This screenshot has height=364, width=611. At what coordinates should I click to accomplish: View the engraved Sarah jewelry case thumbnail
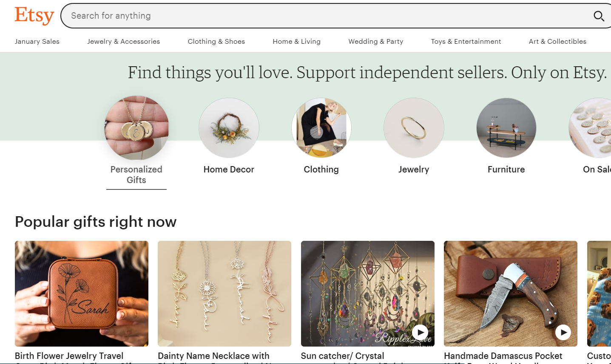(81, 293)
